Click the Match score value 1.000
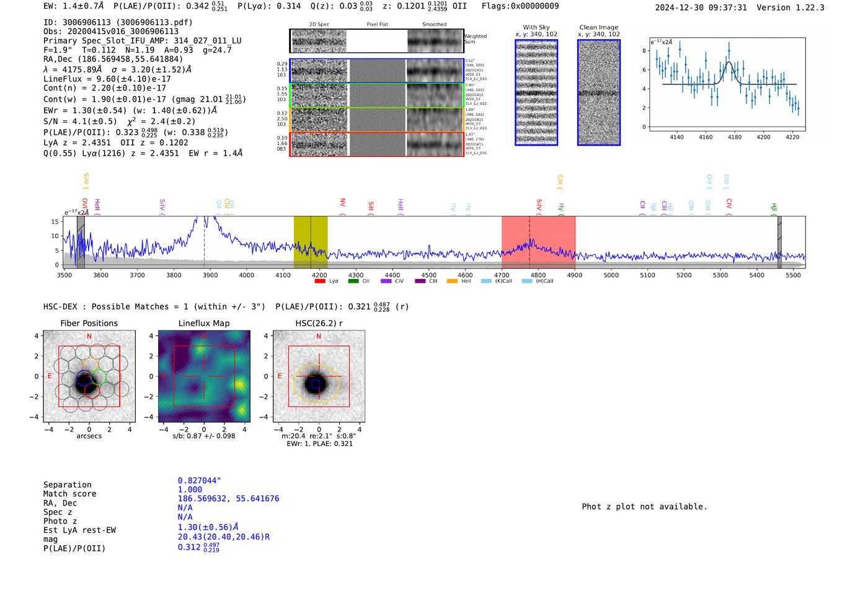Viewport: 868px width, 591px height. pyautogui.click(x=190, y=490)
